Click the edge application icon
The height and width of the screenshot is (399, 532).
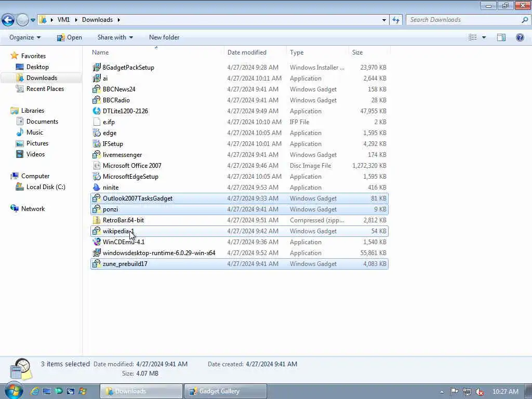click(97, 132)
